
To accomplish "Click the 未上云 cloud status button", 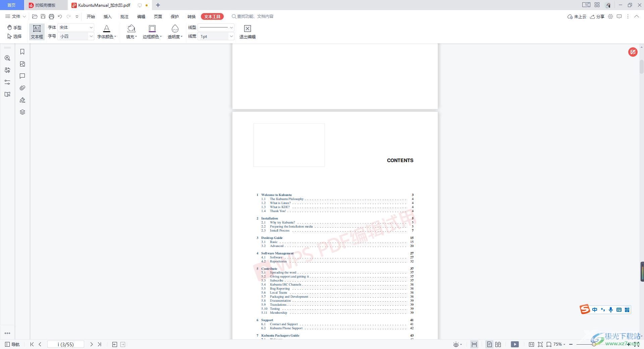I will click(x=577, y=16).
